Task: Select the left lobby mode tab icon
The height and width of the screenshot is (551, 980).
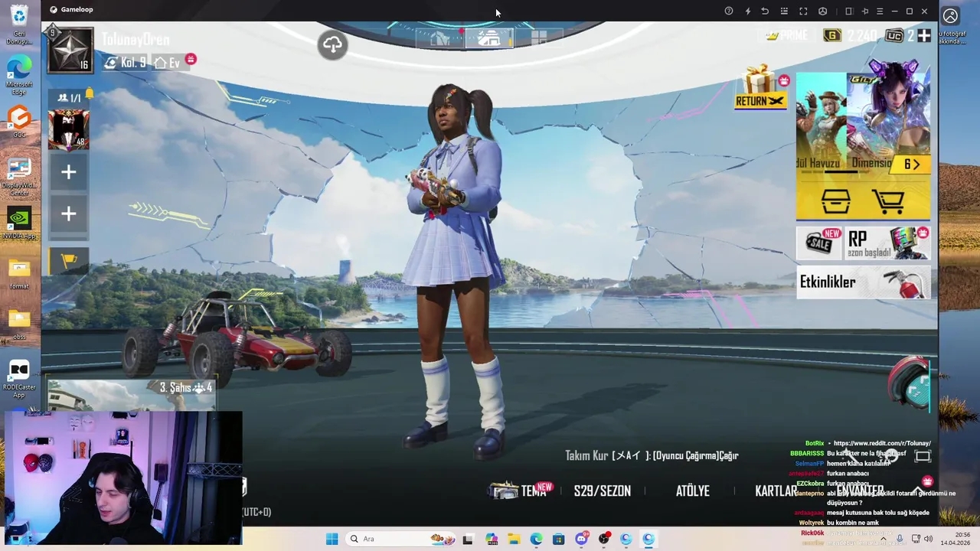Action: point(439,38)
